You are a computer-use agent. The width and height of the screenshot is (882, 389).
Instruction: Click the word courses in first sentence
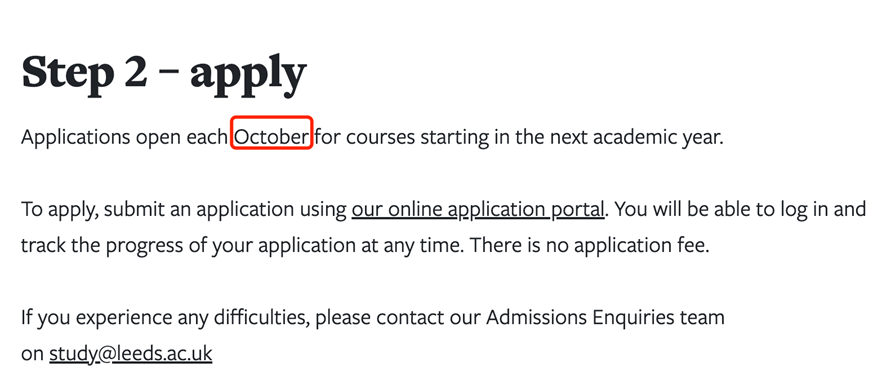[x=380, y=137]
